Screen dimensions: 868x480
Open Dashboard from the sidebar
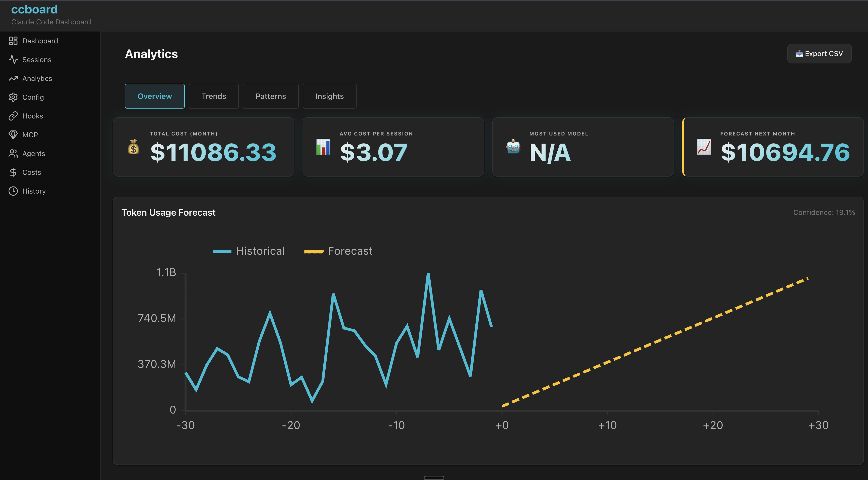click(x=40, y=41)
